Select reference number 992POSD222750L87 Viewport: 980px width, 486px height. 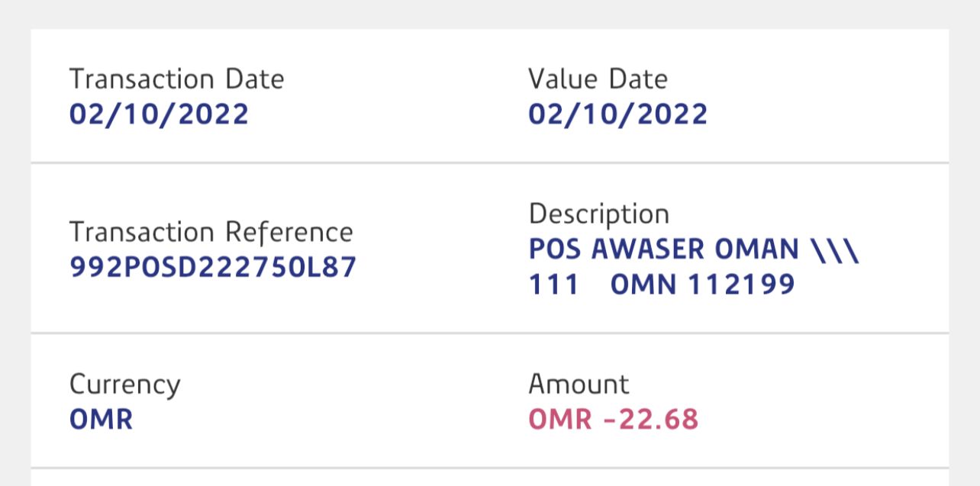(x=213, y=267)
